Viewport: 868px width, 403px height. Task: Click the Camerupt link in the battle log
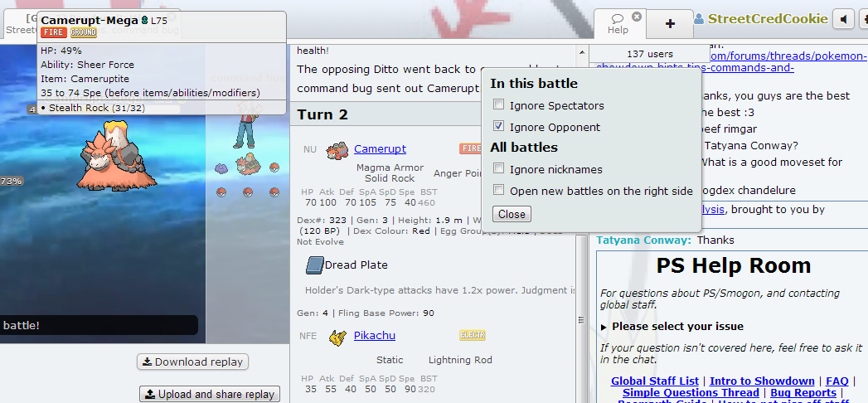point(380,149)
